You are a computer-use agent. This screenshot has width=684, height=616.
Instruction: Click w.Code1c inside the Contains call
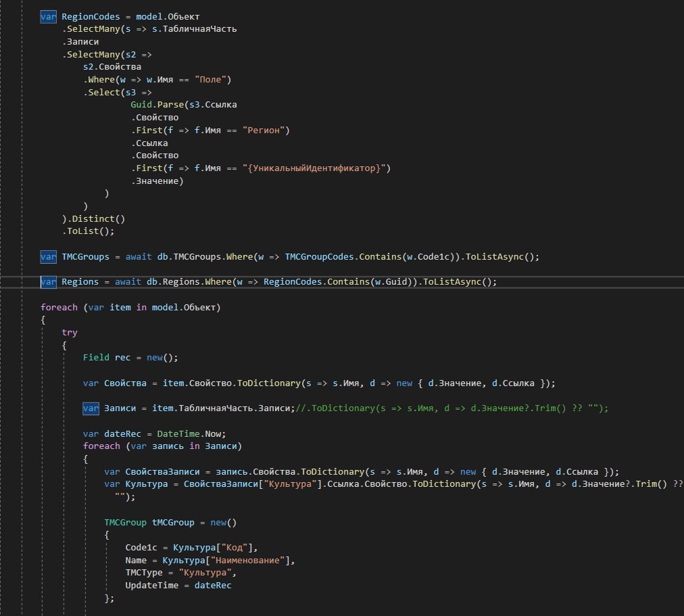pyautogui.click(x=428, y=257)
